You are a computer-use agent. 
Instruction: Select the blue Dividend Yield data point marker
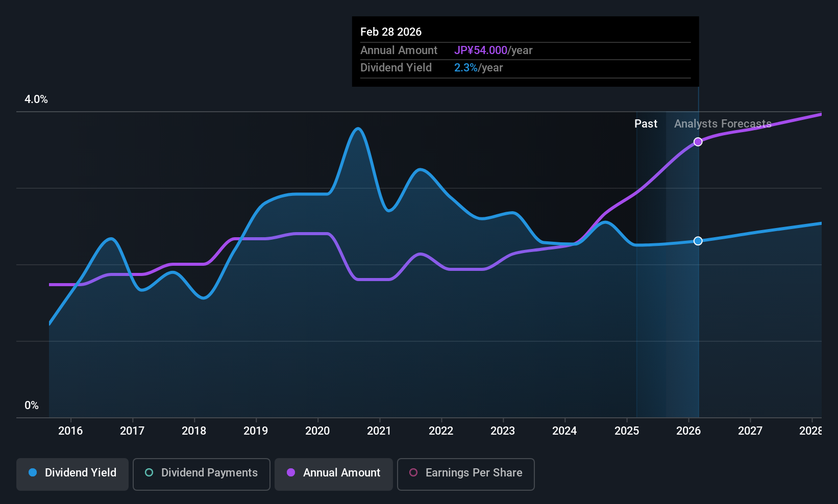pyautogui.click(x=698, y=241)
